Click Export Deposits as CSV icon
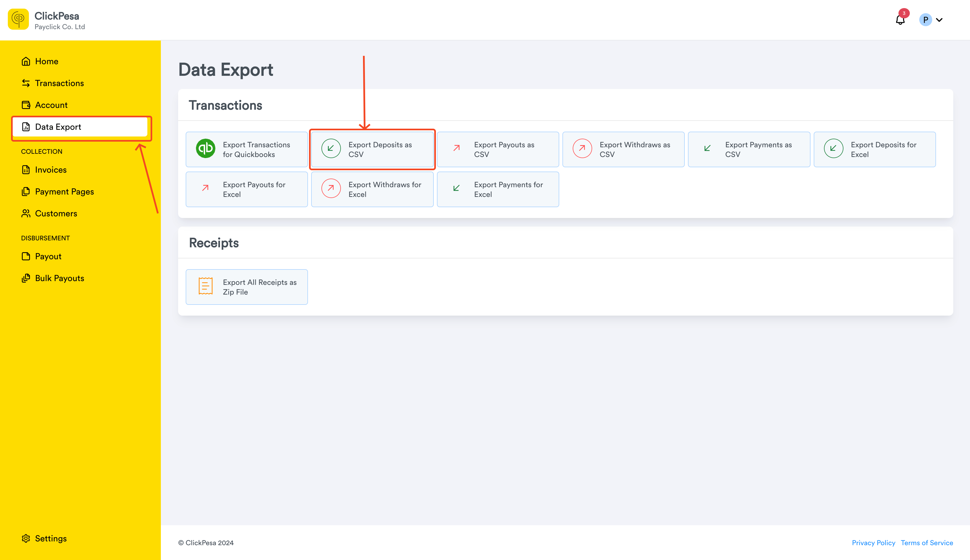The image size is (970, 560). pos(331,148)
